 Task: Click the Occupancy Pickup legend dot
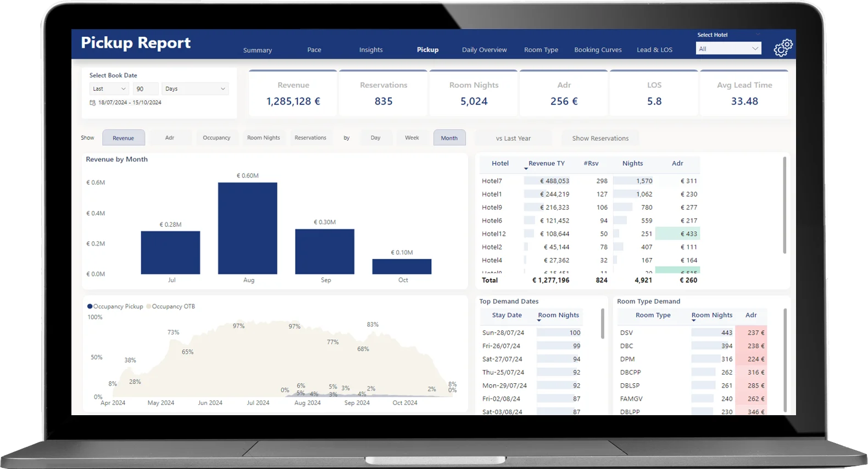coord(90,306)
